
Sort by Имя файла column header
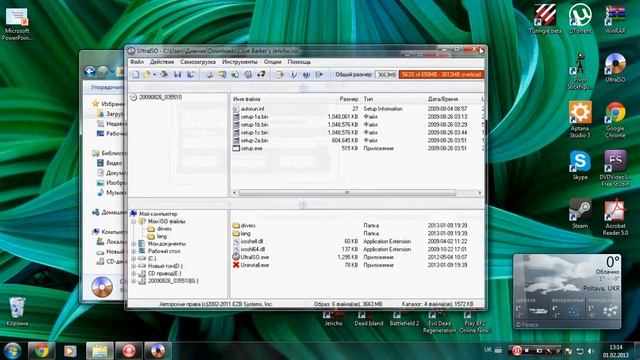[247, 99]
